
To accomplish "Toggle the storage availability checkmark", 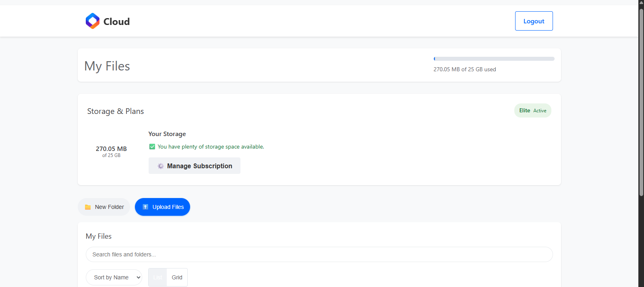I will [x=152, y=147].
